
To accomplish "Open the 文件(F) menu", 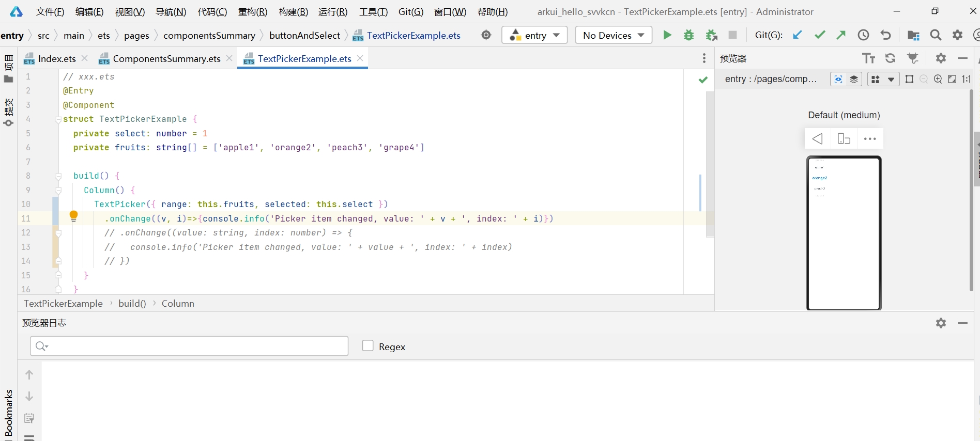I will 50,12.
